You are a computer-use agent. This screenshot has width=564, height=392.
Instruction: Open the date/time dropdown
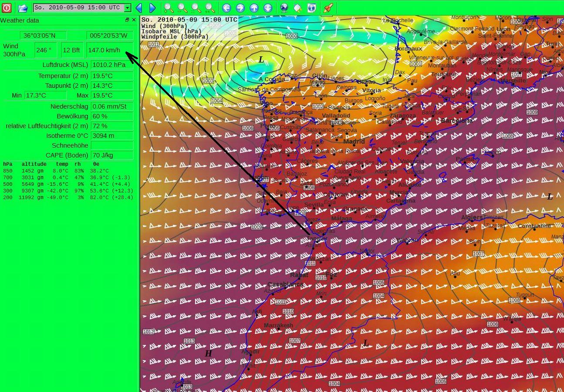point(127,8)
